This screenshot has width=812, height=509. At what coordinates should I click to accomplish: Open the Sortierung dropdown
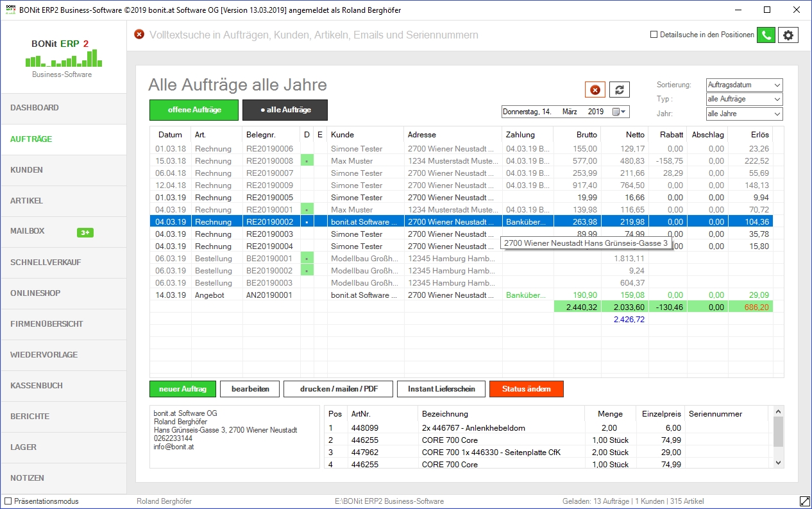click(x=744, y=85)
